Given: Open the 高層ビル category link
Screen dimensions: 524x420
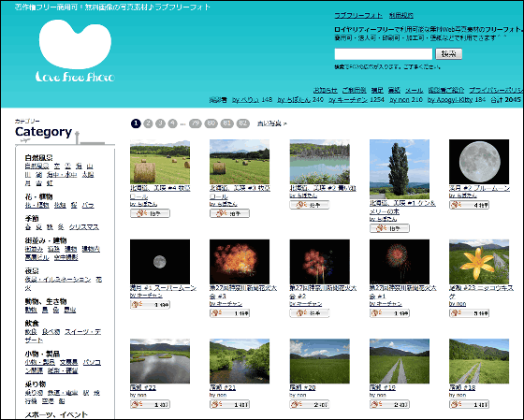Looking at the screenshot, I should pyautogui.click(x=37, y=257).
